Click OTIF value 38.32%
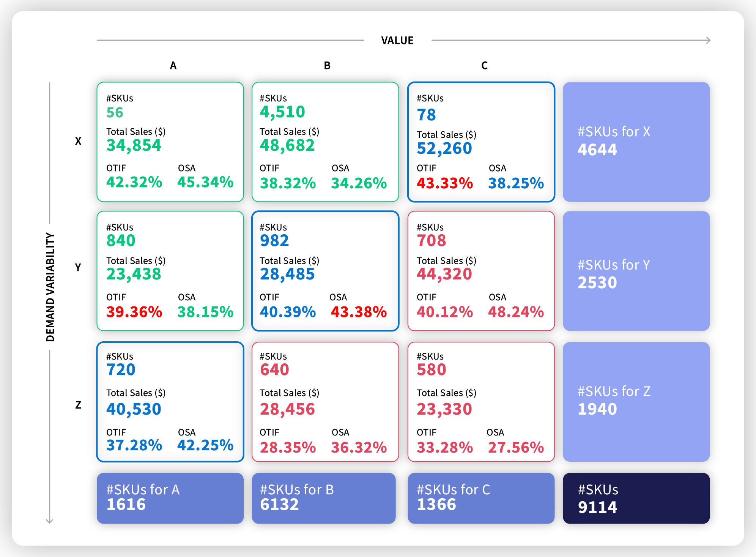The width and height of the screenshot is (756, 557). point(288,183)
